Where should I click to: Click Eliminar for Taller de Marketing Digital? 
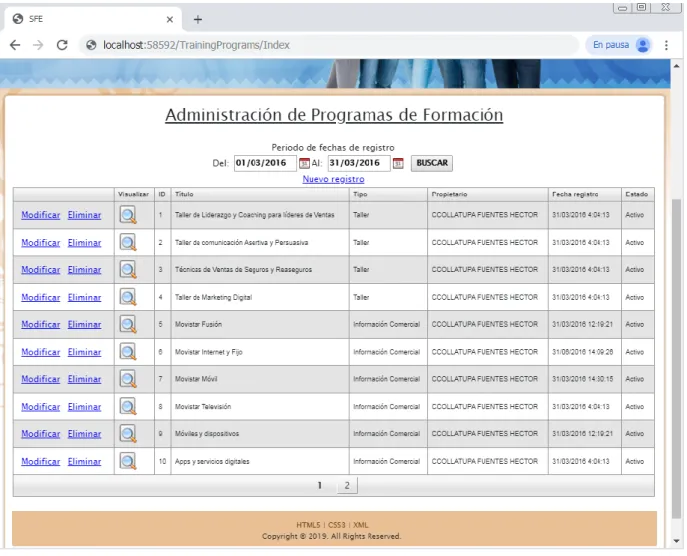click(x=84, y=297)
